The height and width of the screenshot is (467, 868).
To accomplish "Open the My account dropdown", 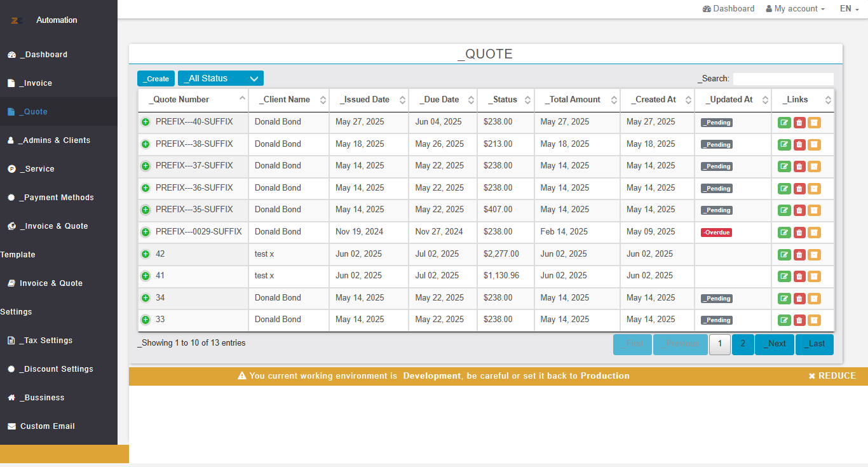I will pos(795,9).
